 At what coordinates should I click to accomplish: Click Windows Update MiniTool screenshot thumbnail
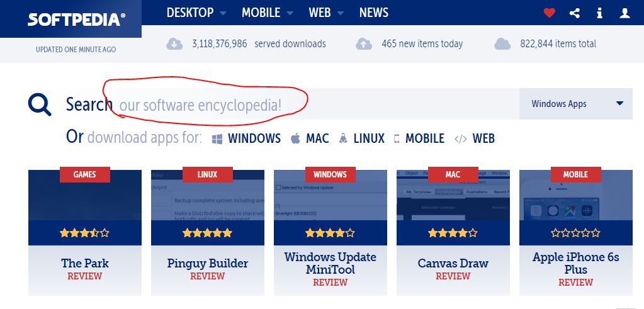[x=330, y=195]
